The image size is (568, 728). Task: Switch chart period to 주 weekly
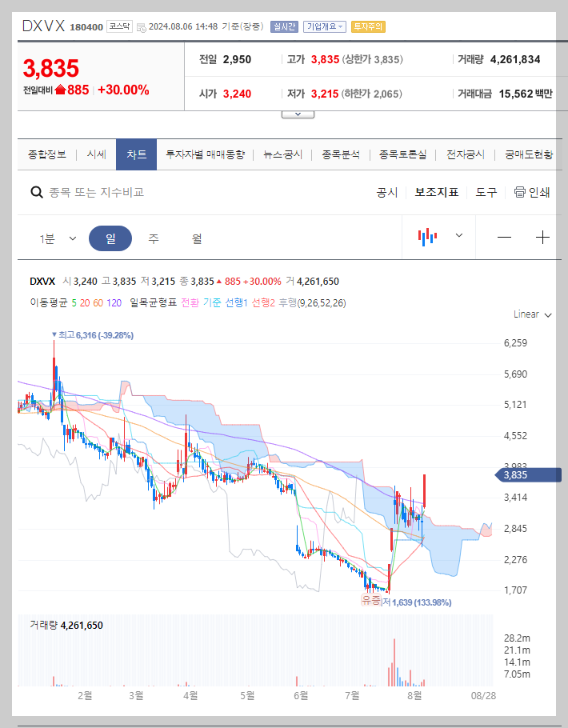pyautogui.click(x=153, y=237)
